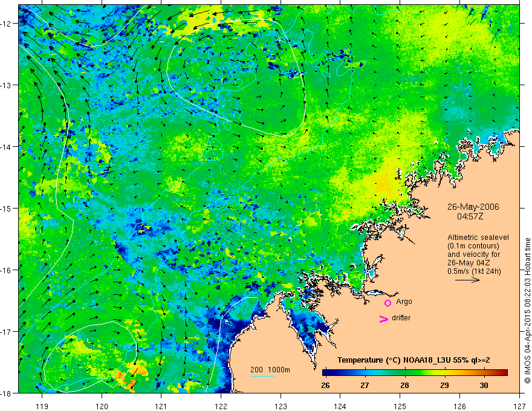
Task: Click longitude axis label 119
Action: 42,406
